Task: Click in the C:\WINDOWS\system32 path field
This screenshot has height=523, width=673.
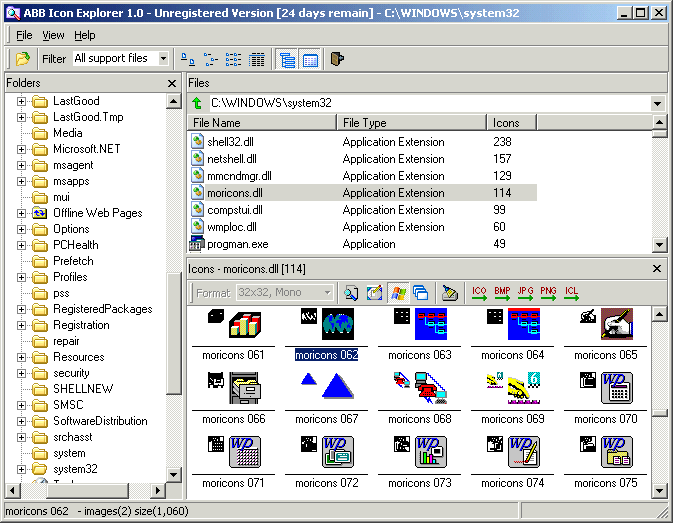Action: click(429, 103)
